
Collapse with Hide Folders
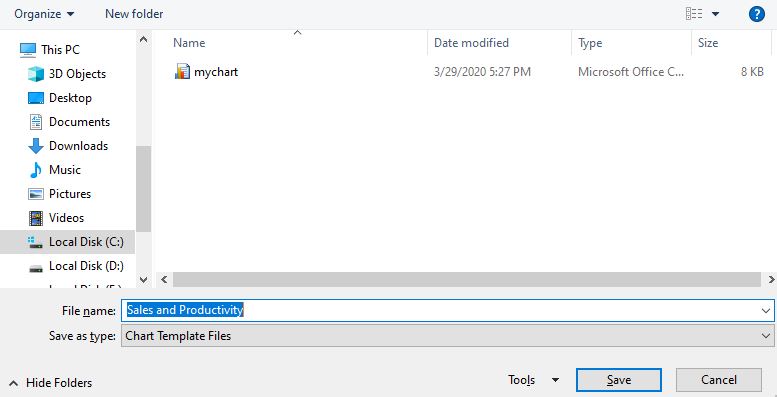click(51, 383)
